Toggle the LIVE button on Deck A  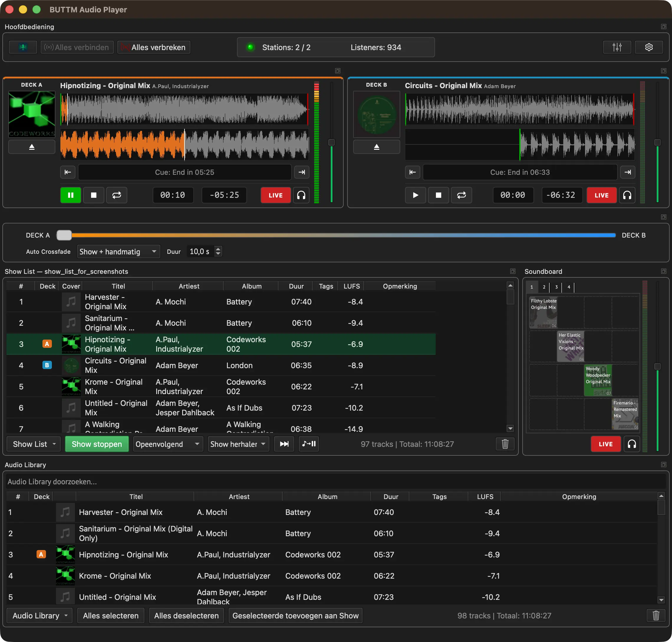click(276, 195)
